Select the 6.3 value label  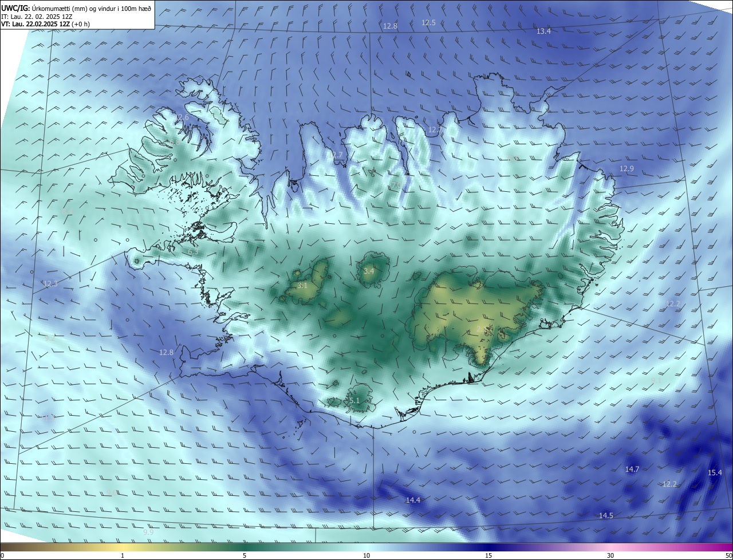[193, 251]
